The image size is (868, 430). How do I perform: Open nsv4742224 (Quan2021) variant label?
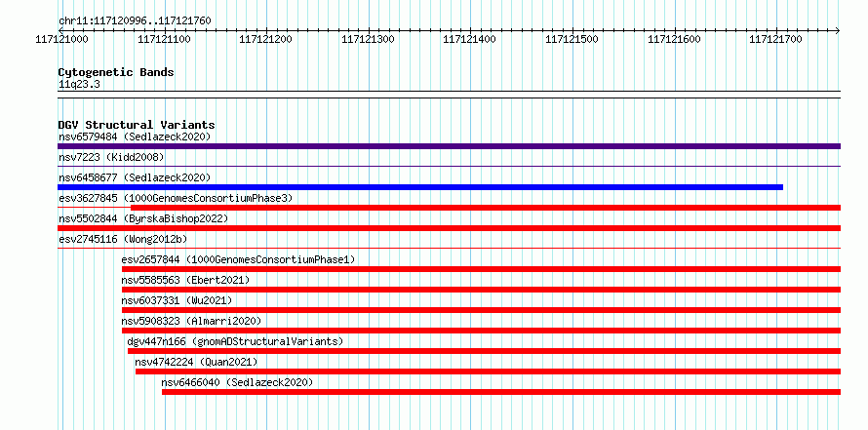[196, 362]
